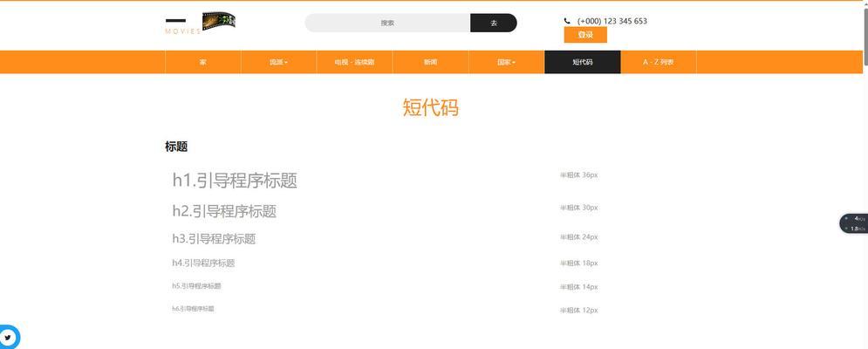Open the 家 home menu item
The width and height of the screenshot is (868, 349).
point(203,62)
